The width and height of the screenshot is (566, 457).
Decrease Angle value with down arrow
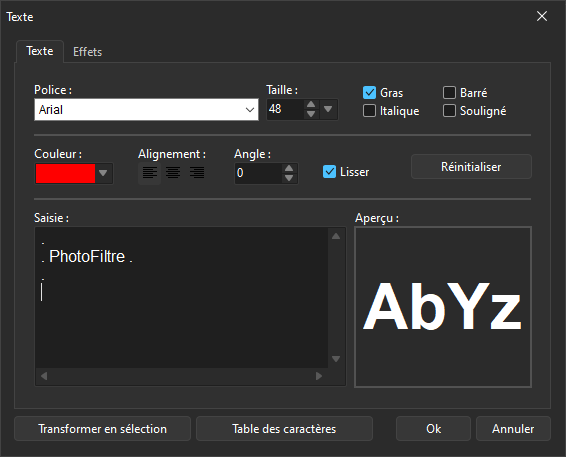(289, 178)
